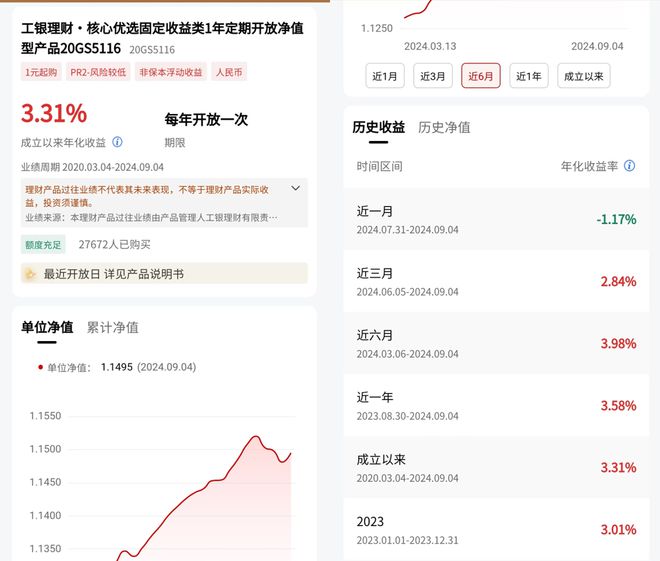660x561 pixels.
Task: Expand the performance disclaimer chevron
Action: pos(295,188)
